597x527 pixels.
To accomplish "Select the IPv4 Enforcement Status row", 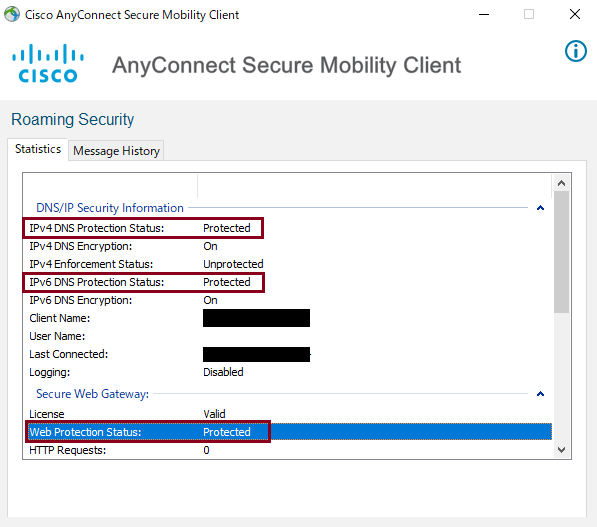I will pos(287,264).
